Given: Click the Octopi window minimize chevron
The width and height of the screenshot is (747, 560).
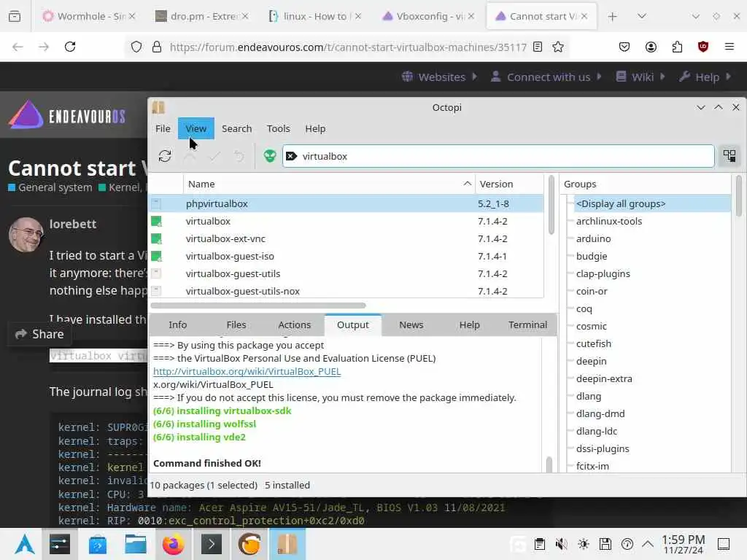Looking at the screenshot, I should pos(701,108).
